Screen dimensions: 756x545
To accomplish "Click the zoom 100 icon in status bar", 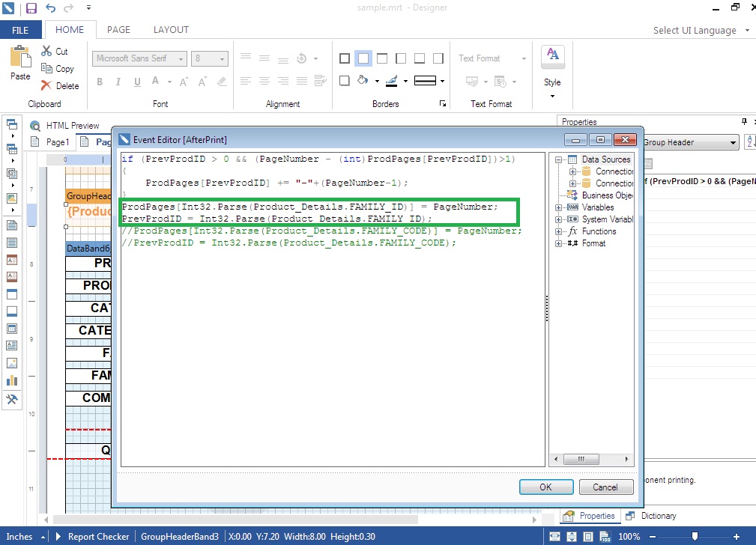I will click(605, 536).
